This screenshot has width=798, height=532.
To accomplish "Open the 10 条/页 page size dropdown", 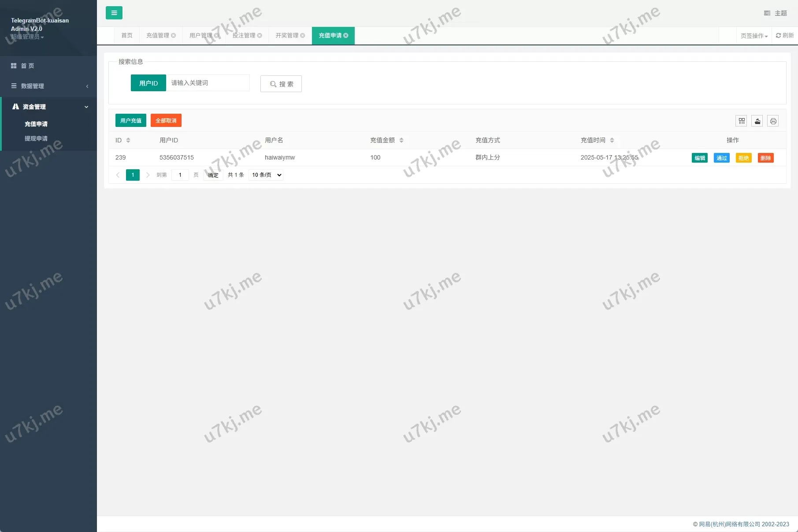I will click(266, 175).
